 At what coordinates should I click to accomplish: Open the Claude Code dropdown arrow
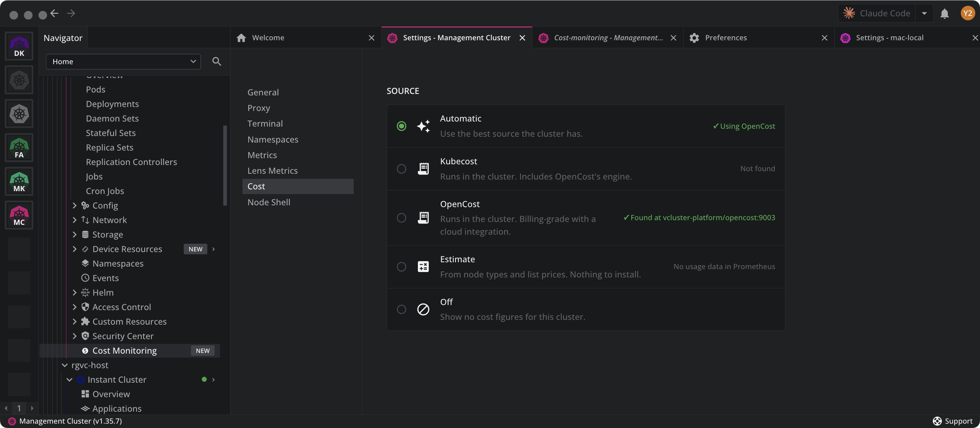coord(925,13)
